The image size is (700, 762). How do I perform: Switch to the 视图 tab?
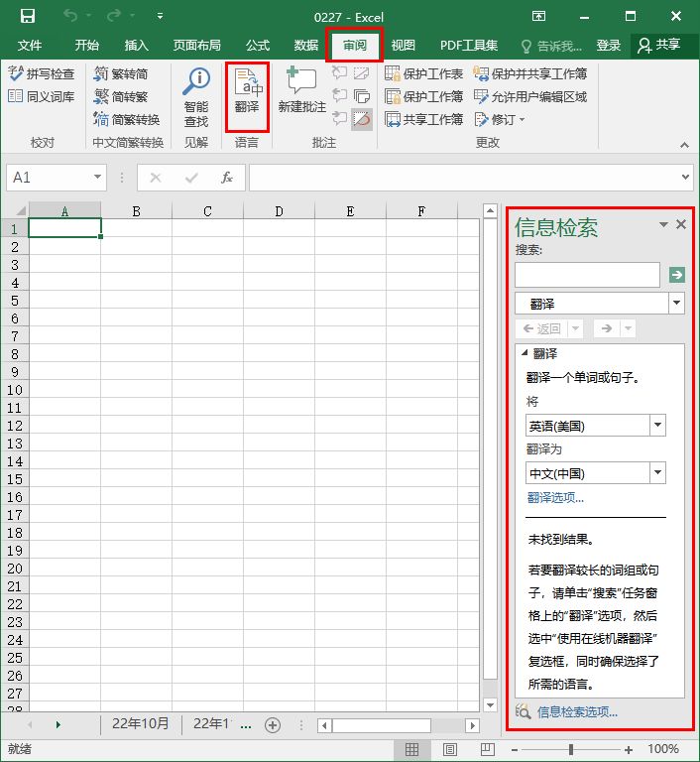pos(404,46)
